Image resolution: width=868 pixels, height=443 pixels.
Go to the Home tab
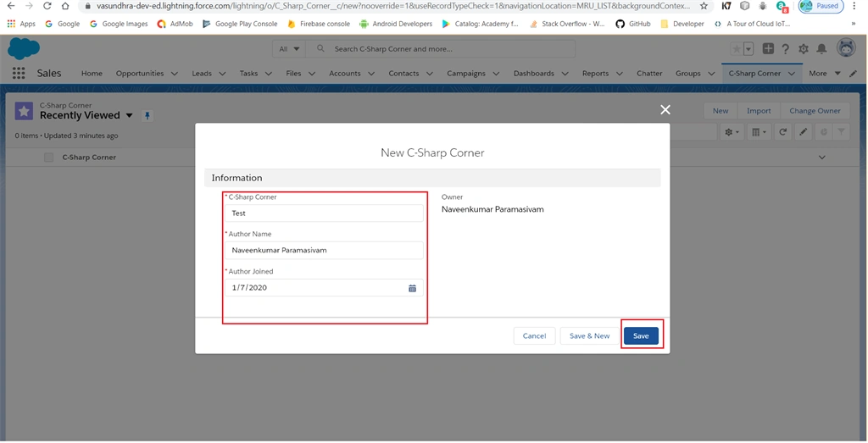pos(92,73)
